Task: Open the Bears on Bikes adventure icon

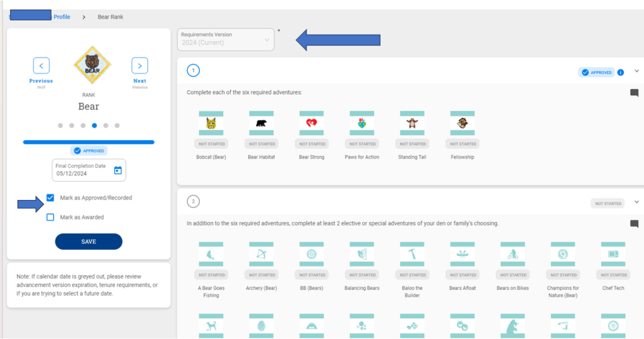Action: tap(513, 254)
